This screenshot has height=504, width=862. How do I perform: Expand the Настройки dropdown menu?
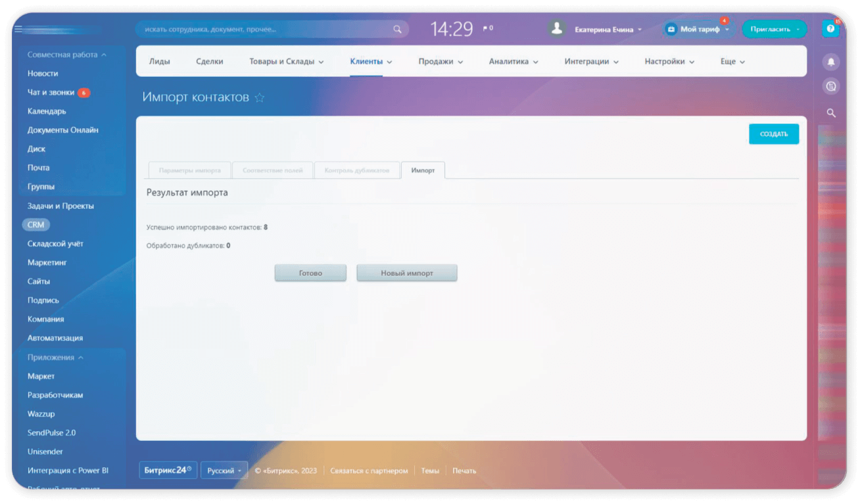coord(669,62)
